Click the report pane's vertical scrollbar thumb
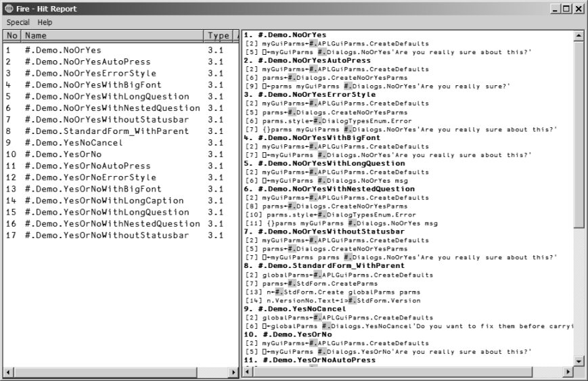This screenshot has width=588, height=381. [x=579, y=134]
